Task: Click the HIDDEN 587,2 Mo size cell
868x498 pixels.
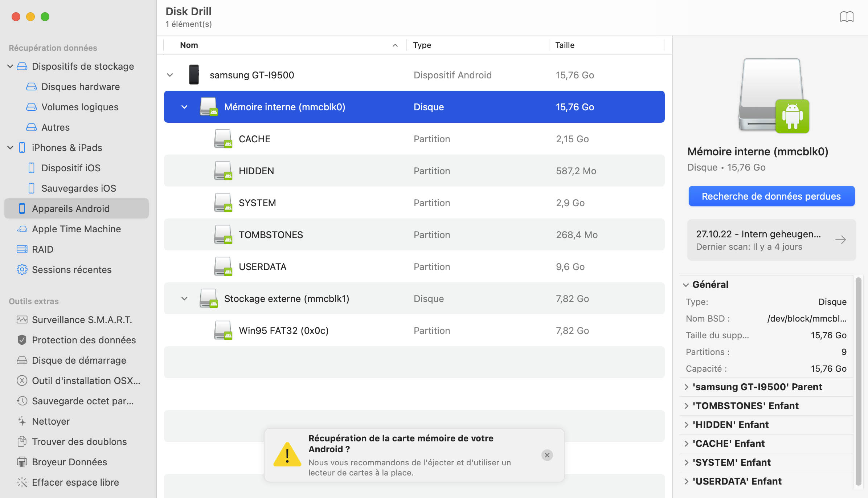Action: pyautogui.click(x=576, y=171)
